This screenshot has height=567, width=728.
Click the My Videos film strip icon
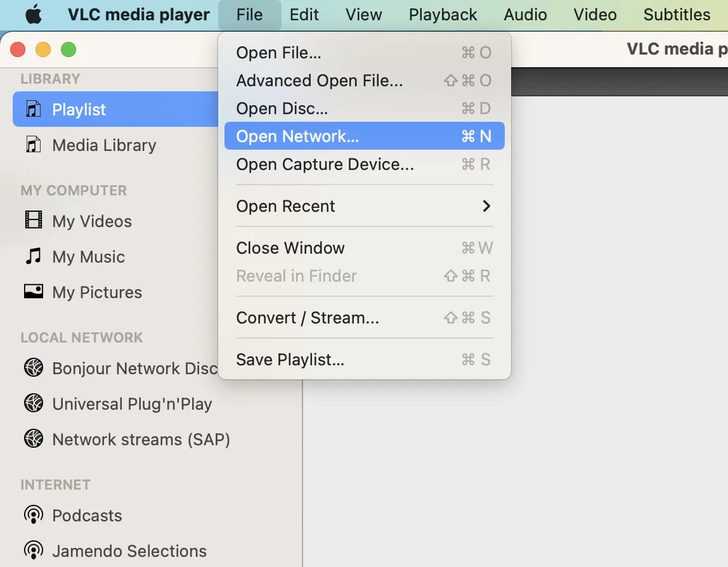(34, 219)
